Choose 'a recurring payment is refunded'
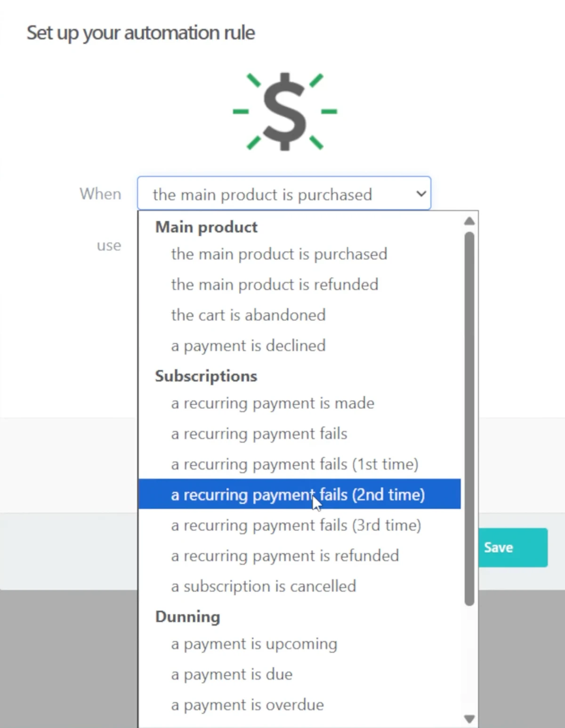This screenshot has height=728, width=565. 284,556
